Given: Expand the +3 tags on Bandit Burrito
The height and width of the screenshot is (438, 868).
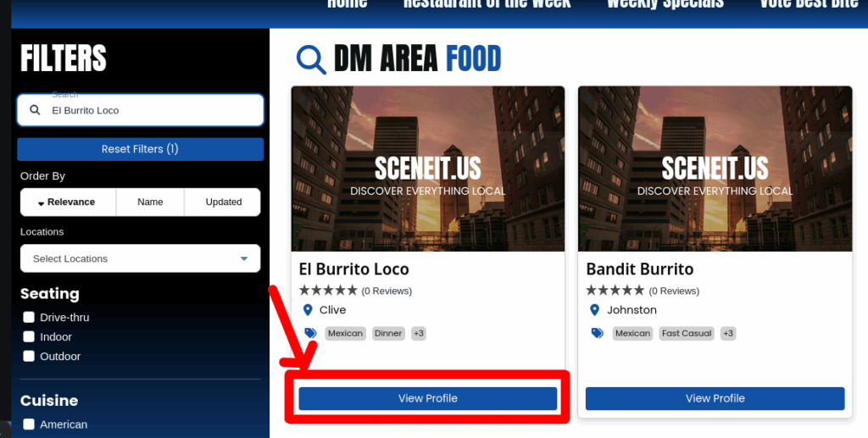Looking at the screenshot, I should coord(728,334).
